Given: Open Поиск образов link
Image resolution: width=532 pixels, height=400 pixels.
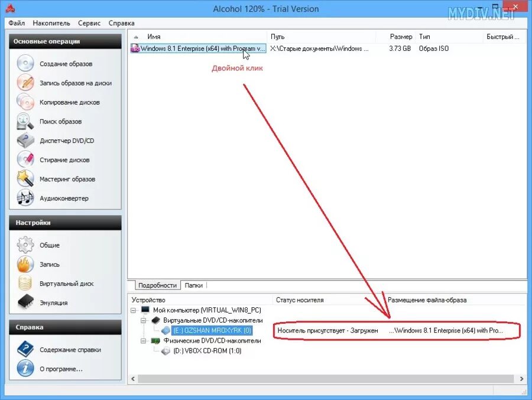Looking at the screenshot, I should tap(60, 122).
